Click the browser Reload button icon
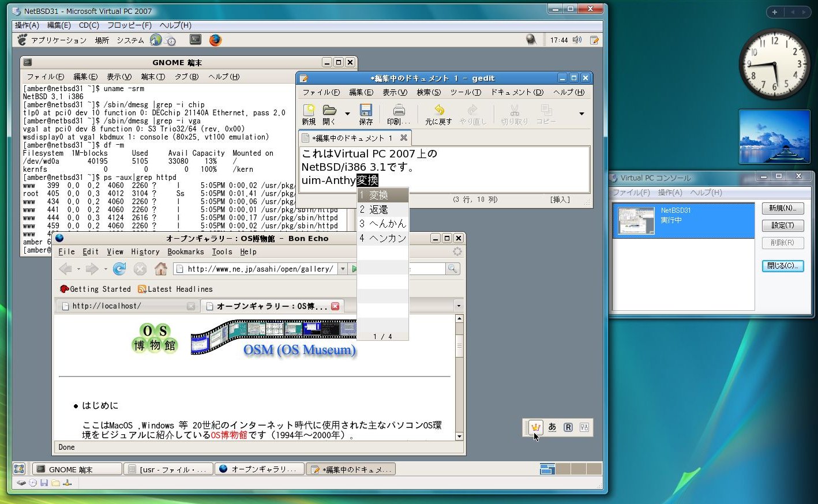Image resolution: width=818 pixels, height=504 pixels. [x=119, y=269]
